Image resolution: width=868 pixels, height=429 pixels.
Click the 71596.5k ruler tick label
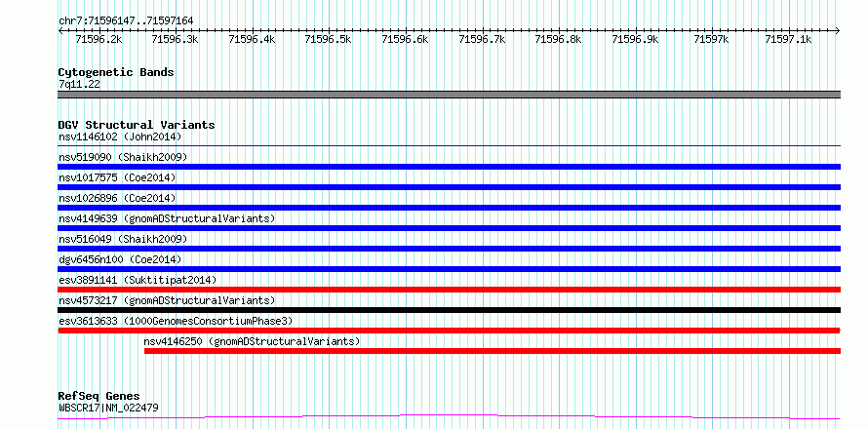(329, 39)
